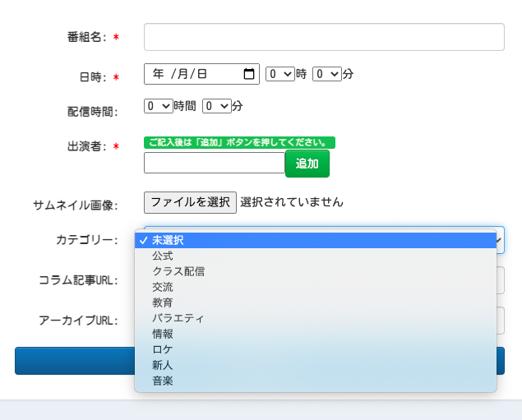Click the ファイルを選択 button
The height and width of the screenshot is (420, 522).
[190, 202]
